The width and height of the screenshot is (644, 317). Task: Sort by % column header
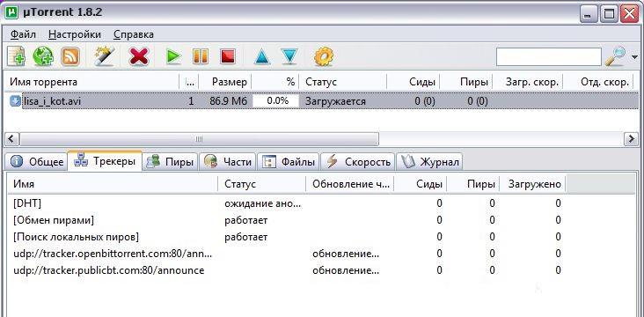click(x=275, y=82)
